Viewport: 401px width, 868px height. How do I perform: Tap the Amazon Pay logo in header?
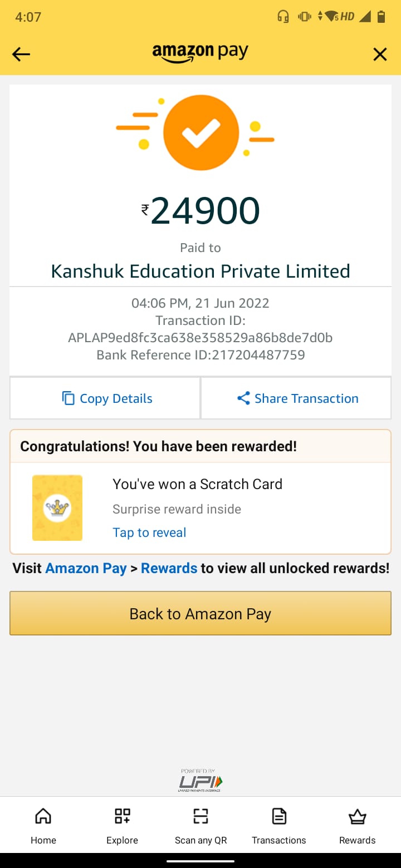[200, 53]
